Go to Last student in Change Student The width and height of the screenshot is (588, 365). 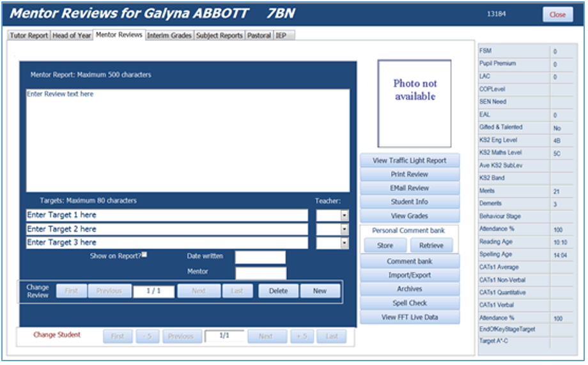(332, 336)
